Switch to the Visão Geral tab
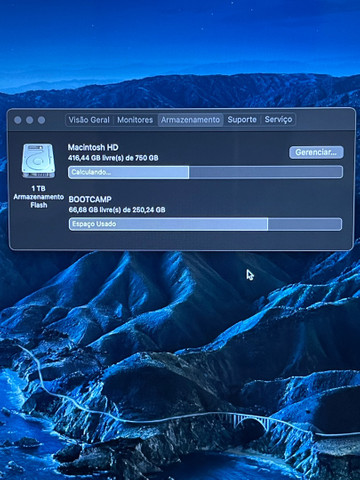Image resolution: width=360 pixels, height=480 pixels. [x=89, y=120]
